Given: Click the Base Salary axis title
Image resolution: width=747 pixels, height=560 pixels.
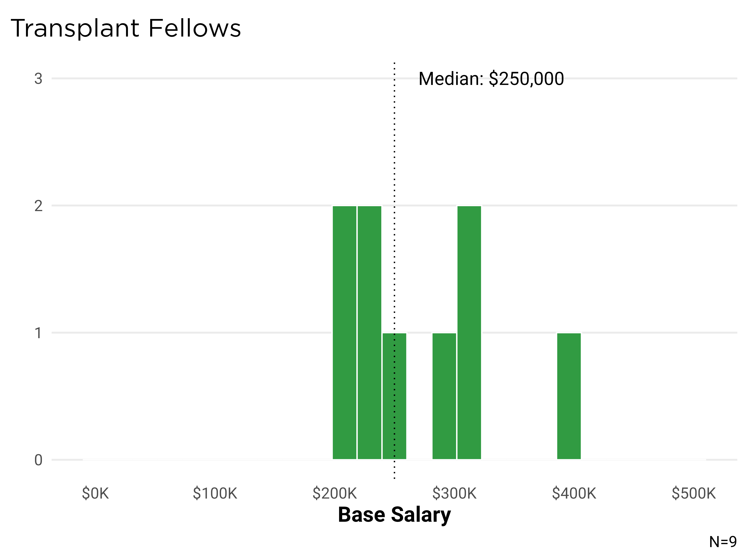Looking at the screenshot, I should (395, 514).
